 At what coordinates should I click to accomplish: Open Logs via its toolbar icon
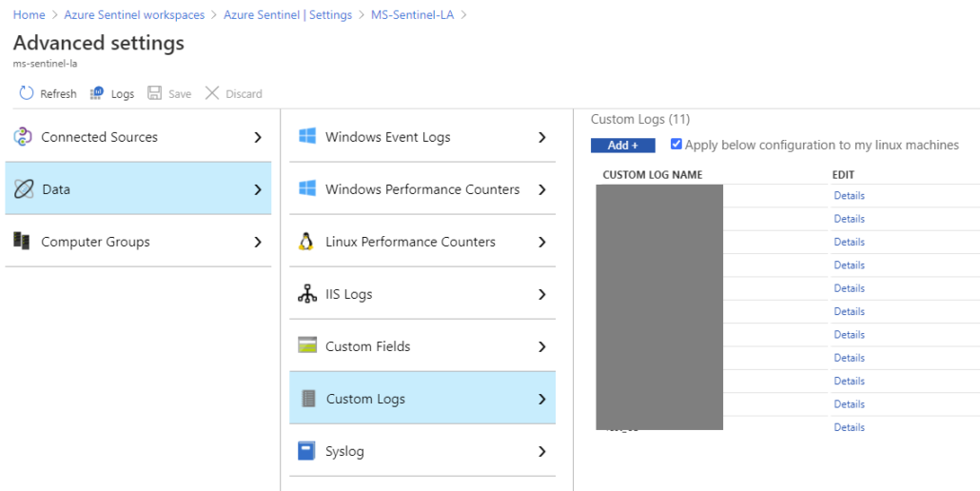(97, 93)
